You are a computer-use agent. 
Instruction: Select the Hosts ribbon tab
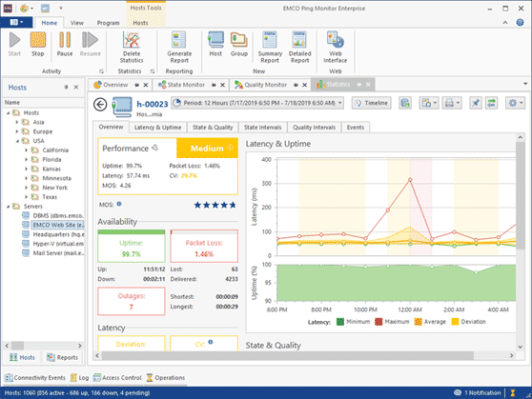(x=140, y=23)
